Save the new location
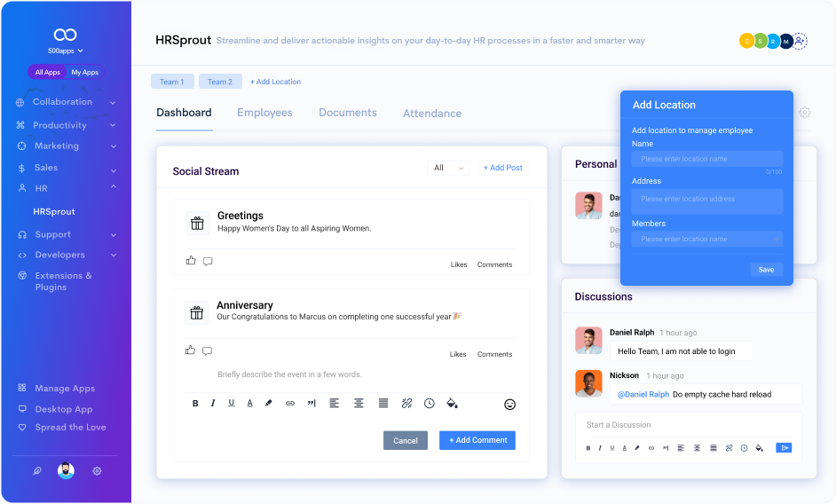 click(x=766, y=270)
